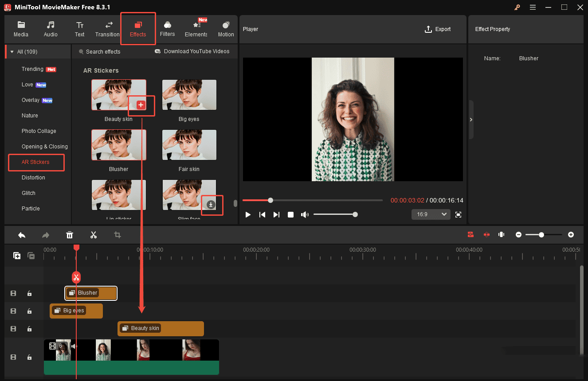Download the Slim face AR sticker
The height and width of the screenshot is (381, 588).
212,205
